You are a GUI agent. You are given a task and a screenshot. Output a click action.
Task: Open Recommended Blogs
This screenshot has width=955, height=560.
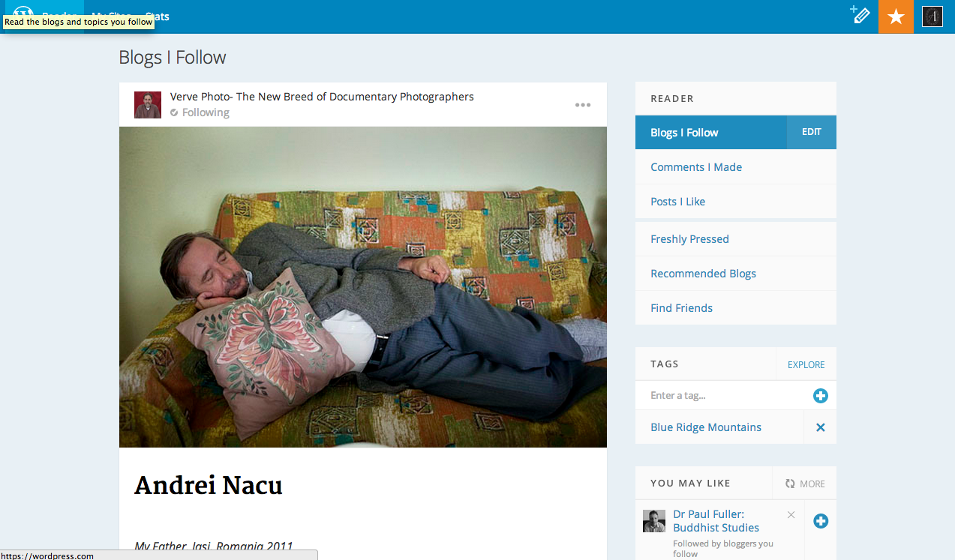(703, 274)
